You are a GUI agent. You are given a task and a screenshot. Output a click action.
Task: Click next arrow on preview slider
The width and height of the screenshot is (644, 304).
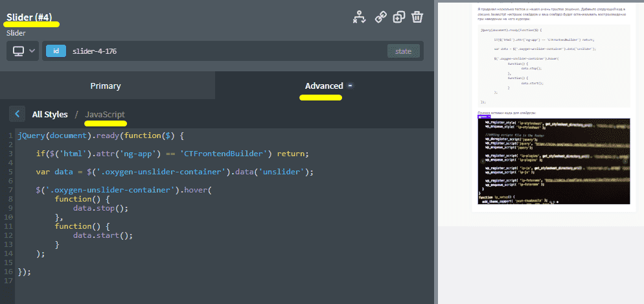pyautogui.click(x=626, y=161)
